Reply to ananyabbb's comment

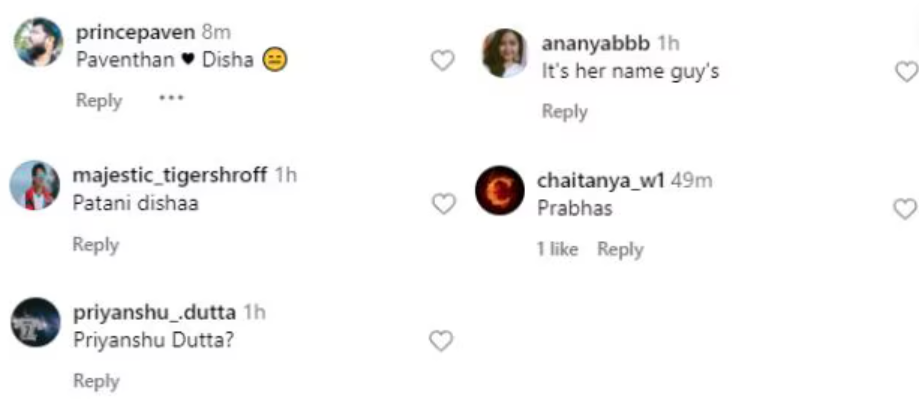point(564,112)
